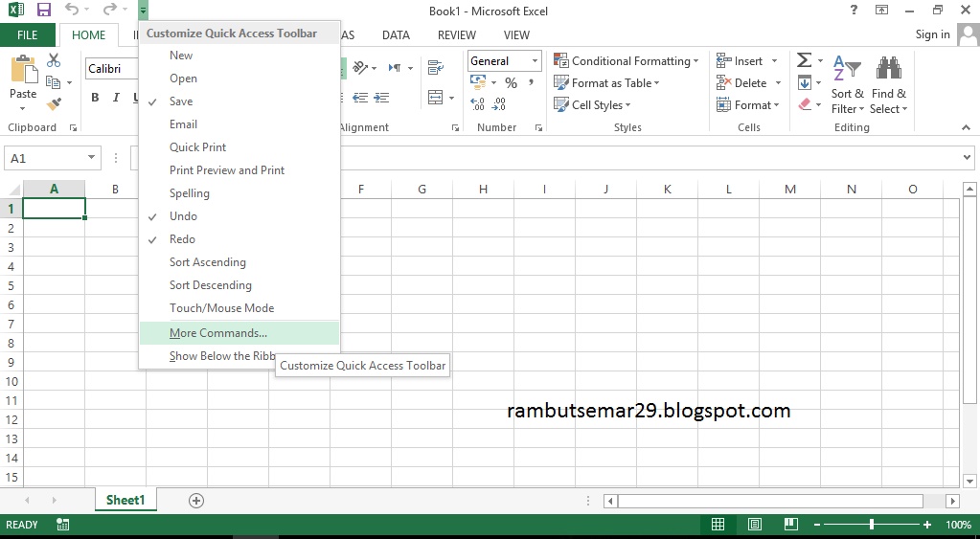This screenshot has width=980, height=539.
Task: Click Microsoft Excel Help question mark
Action: (855, 10)
